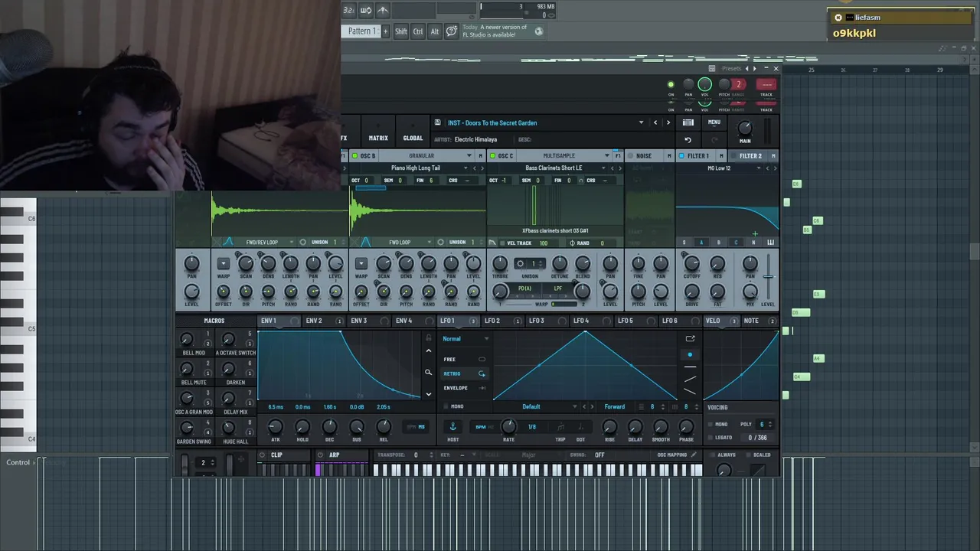Image resolution: width=980 pixels, height=551 pixels.
Task: Click the TRANSPOSE value field
Action: (x=416, y=455)
